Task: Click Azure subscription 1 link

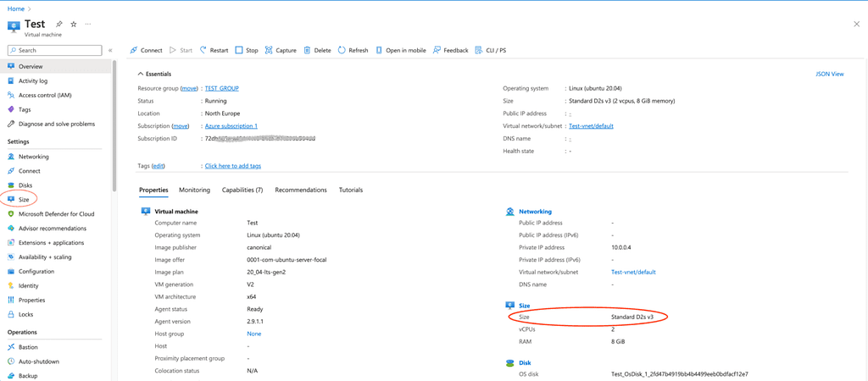Action: click(x=231, y=126)
